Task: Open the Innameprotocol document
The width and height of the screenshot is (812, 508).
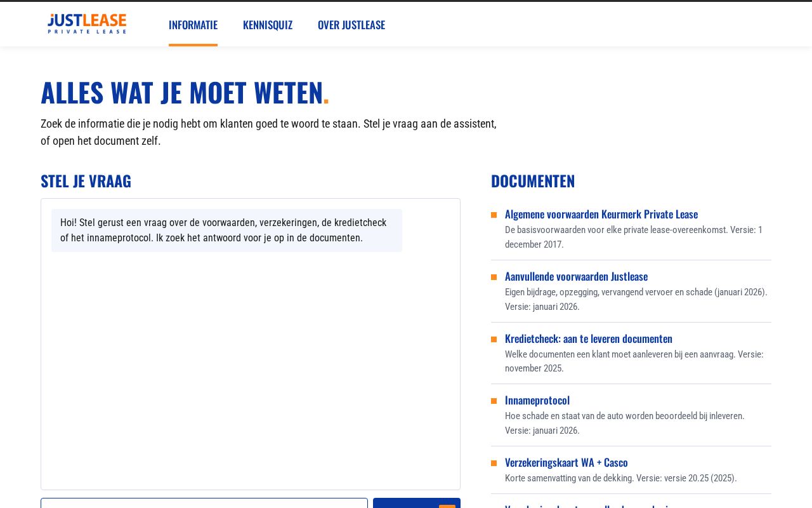Action: [537, 400]
